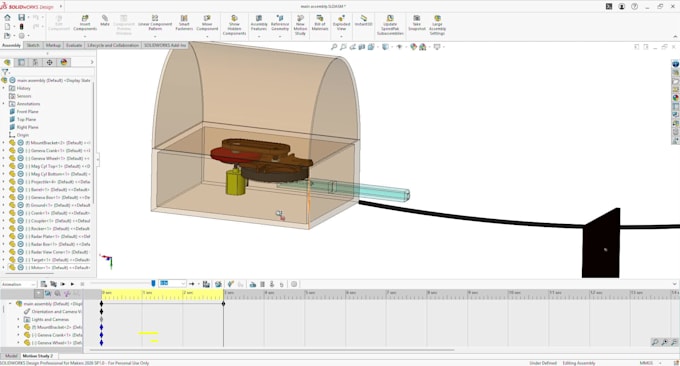The image size is (680, 366).
Task: Expand Projectile<4> in the feature tree
Action: click(x=4, y=182)
